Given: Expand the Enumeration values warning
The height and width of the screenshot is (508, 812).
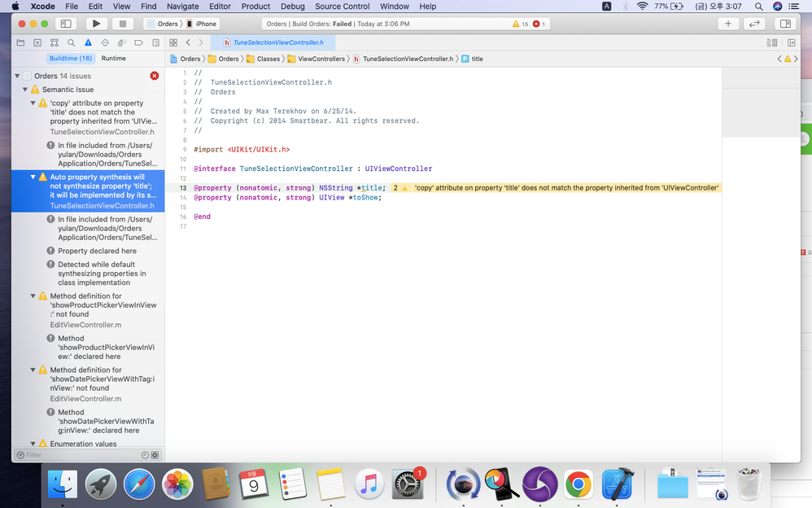Looking at the screenshot, I should pos(33,444).
